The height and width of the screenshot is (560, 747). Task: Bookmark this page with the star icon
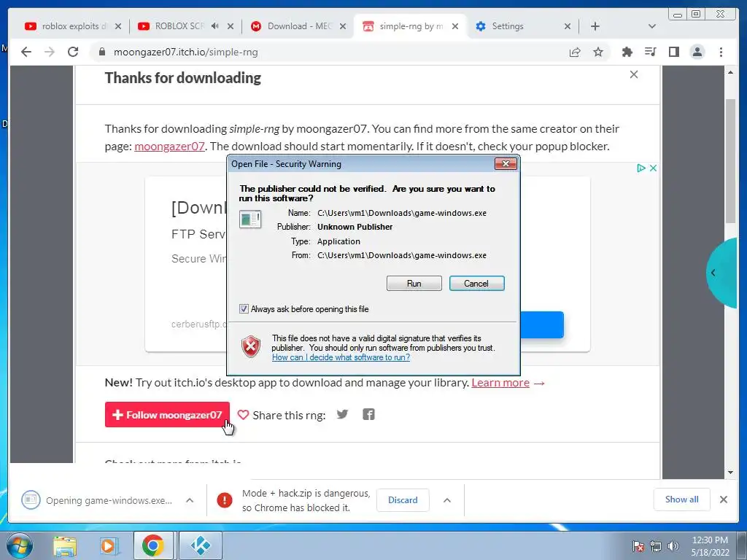point(598,52)
